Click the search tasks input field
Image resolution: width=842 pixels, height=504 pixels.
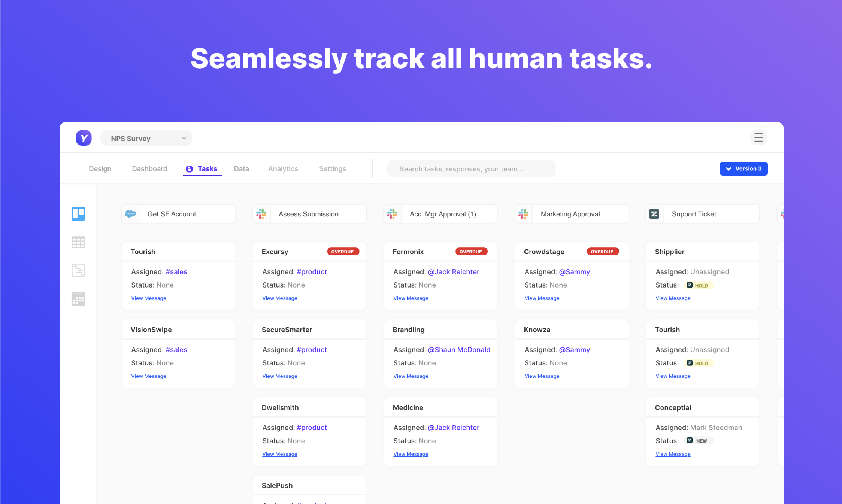[x=471, y=169]
